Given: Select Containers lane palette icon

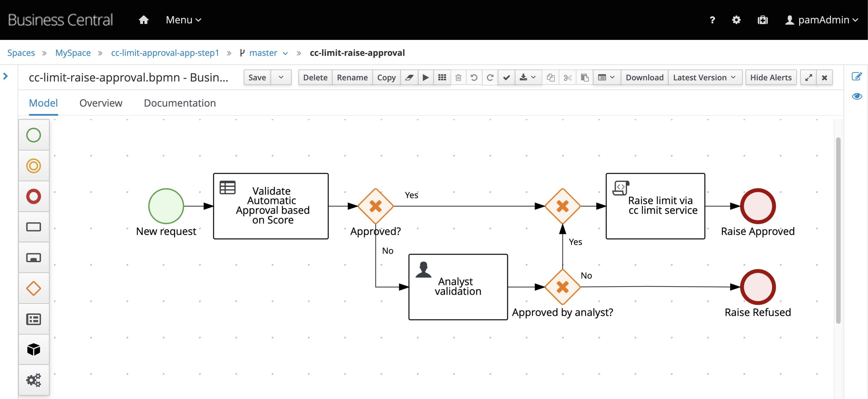Looking at the screenshot, I should [x=34, y=319].
